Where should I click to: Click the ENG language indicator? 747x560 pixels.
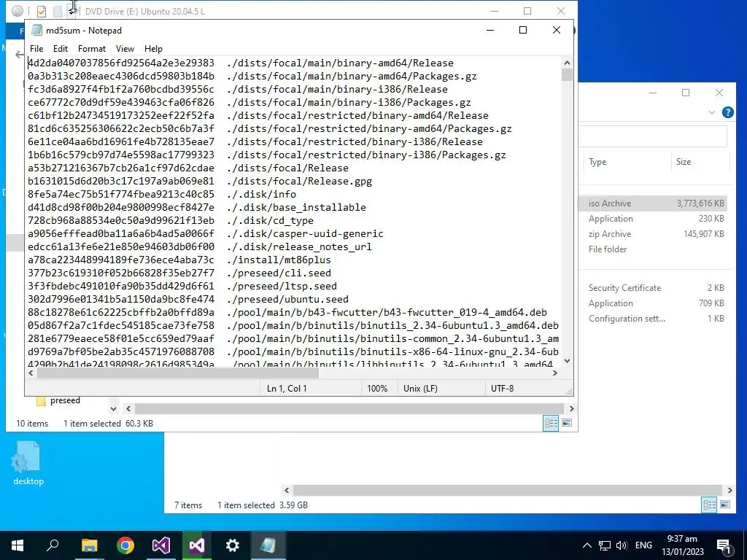tap(643, 545)
